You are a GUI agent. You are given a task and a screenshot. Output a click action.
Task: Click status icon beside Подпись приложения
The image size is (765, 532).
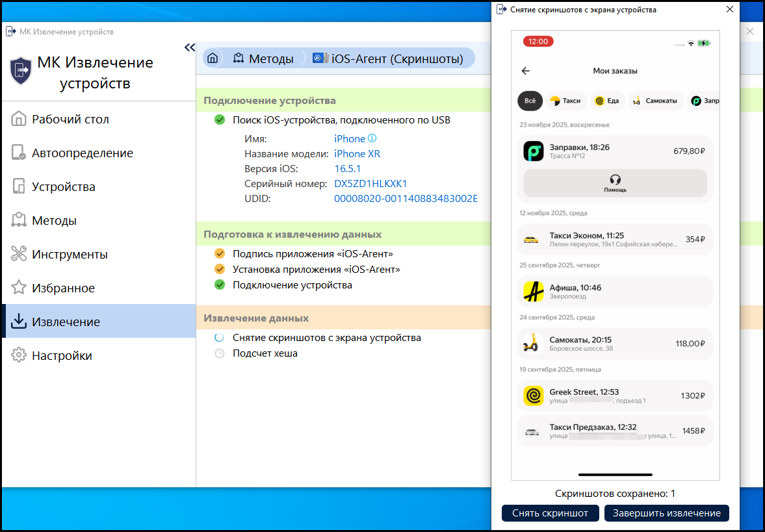tap(220, 253)
